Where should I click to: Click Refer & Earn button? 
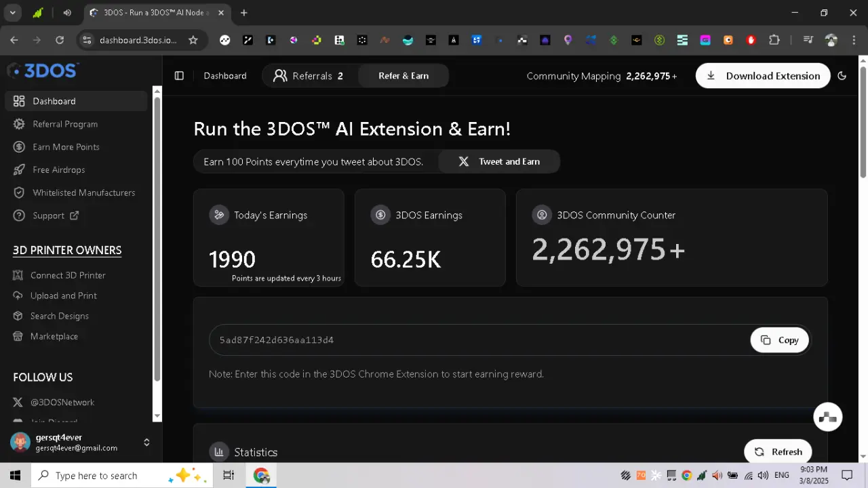403,76
